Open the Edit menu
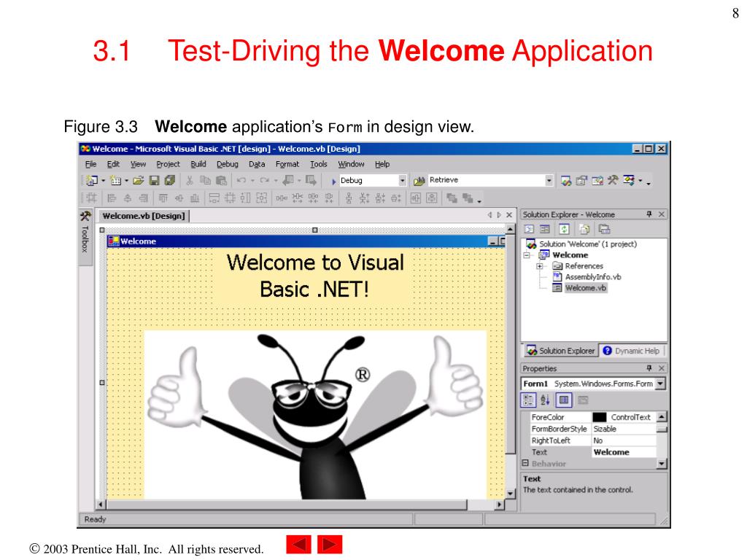The width and height of the screenshot is (747, 560). 113,164
